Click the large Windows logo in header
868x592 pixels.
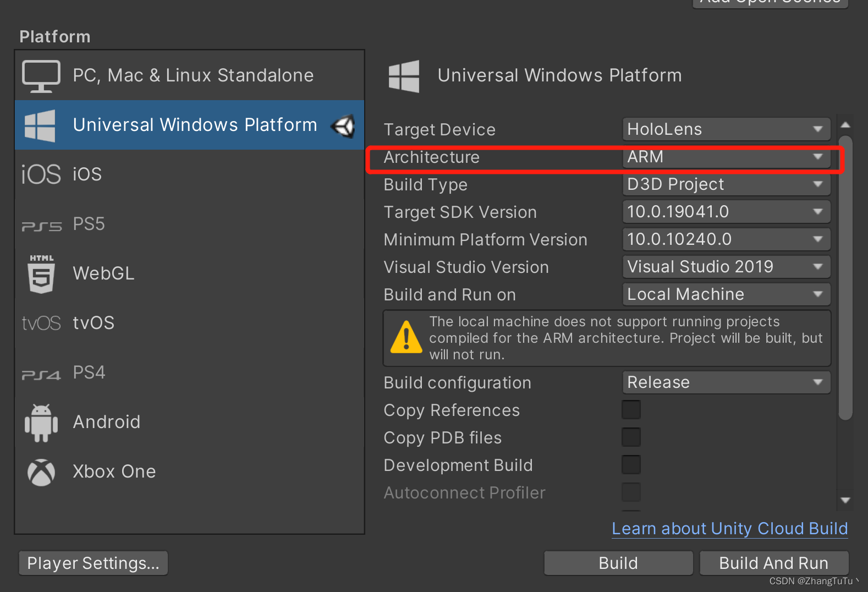coord(404,76)
